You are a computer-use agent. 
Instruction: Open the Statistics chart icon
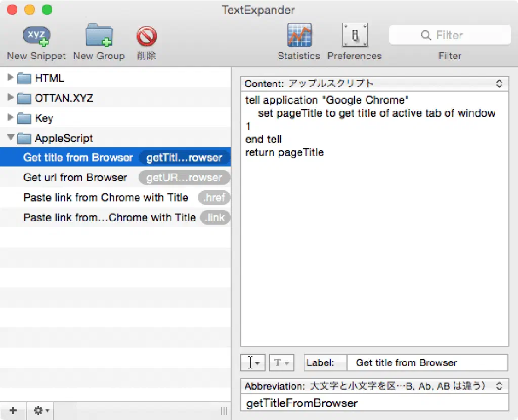(x=299, y=36)
